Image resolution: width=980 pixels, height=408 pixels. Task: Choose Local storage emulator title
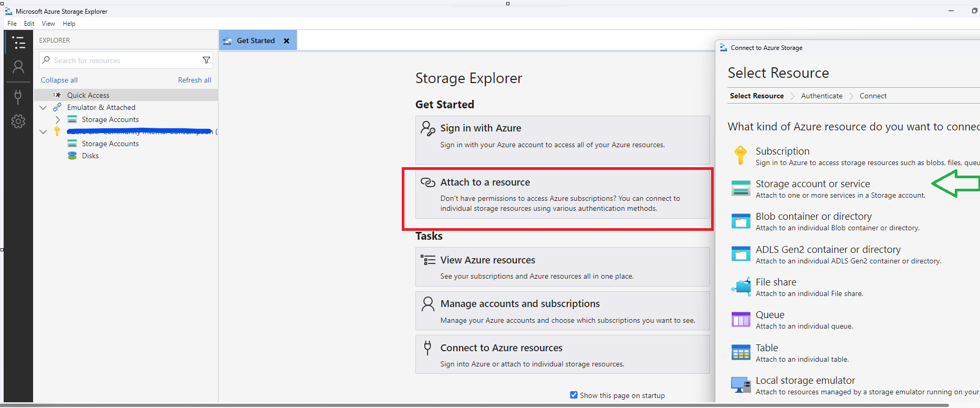806,380
